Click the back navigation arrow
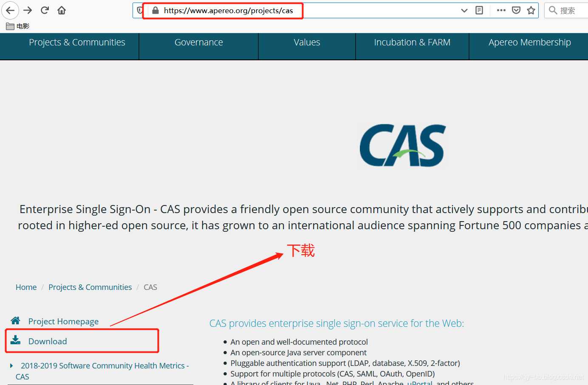Image resolution: width=588 pixels, height=385 pixels. click(x=10, y=10)
